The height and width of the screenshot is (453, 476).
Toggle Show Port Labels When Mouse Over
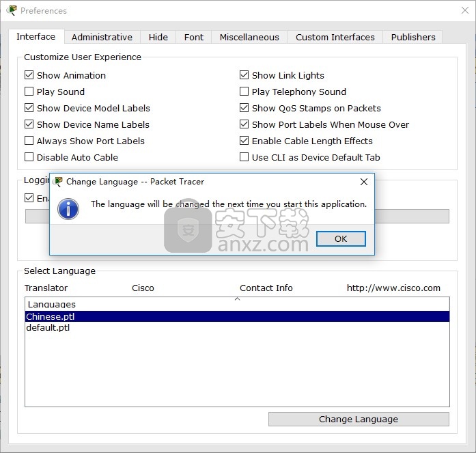244,124
